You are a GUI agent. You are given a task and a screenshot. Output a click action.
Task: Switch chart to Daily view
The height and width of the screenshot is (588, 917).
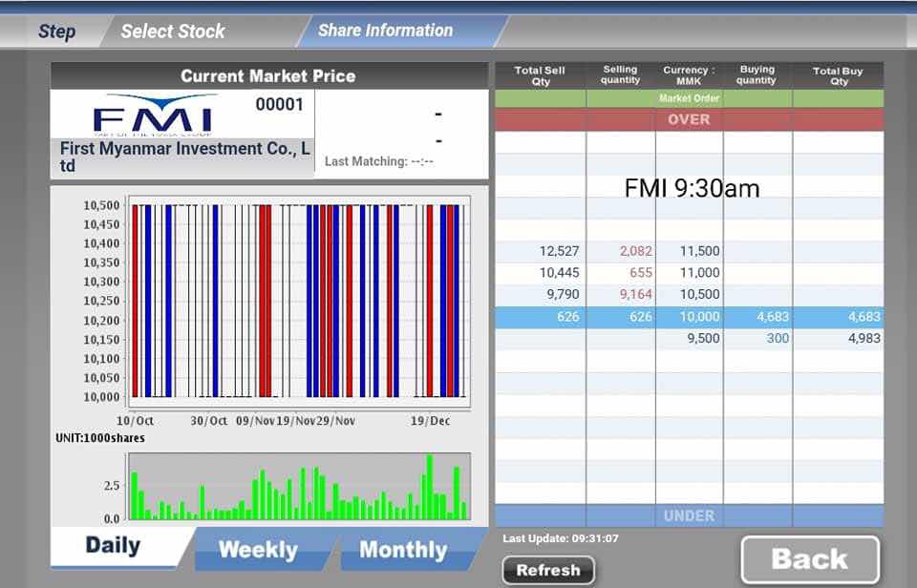(113, 546)
